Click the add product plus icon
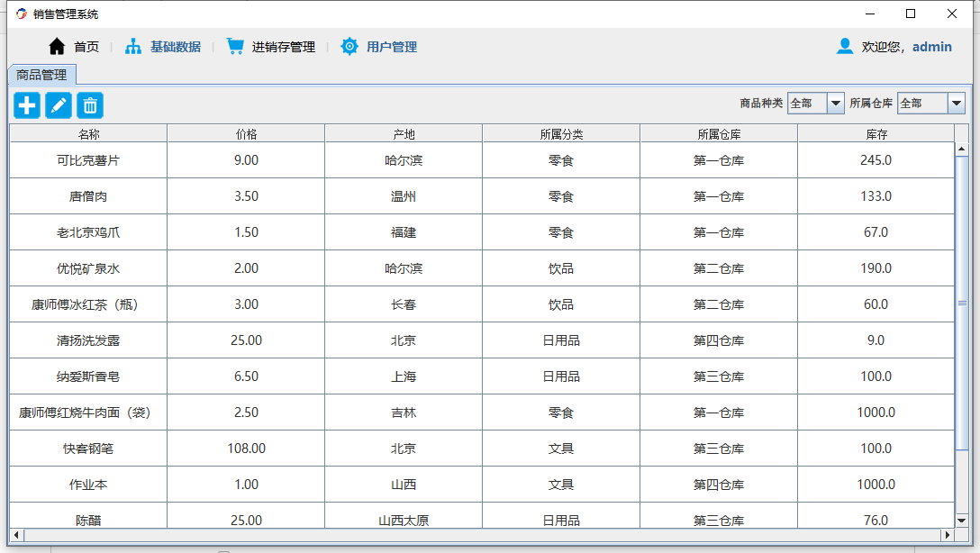980x553 pixels. coord(27,105)
